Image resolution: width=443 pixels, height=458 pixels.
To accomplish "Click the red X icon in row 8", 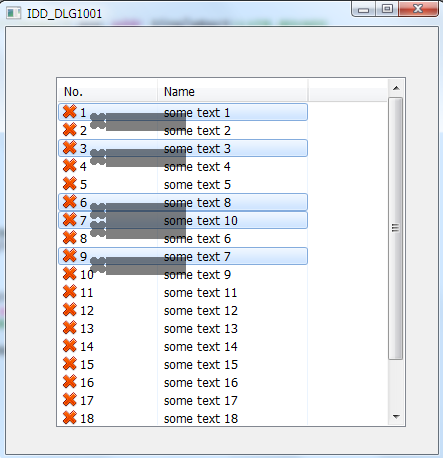I will click(x=70, y=238).
